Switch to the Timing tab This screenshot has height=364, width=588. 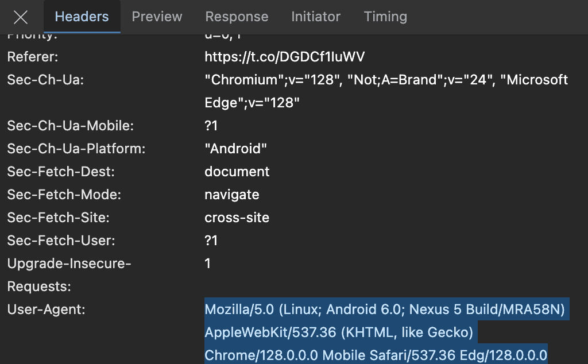click(385, 17)
